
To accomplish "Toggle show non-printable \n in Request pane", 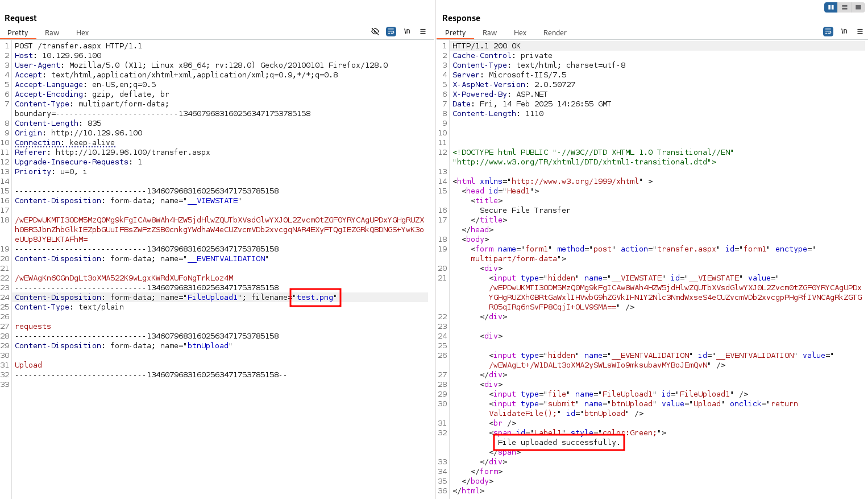I will click(407, 31).
